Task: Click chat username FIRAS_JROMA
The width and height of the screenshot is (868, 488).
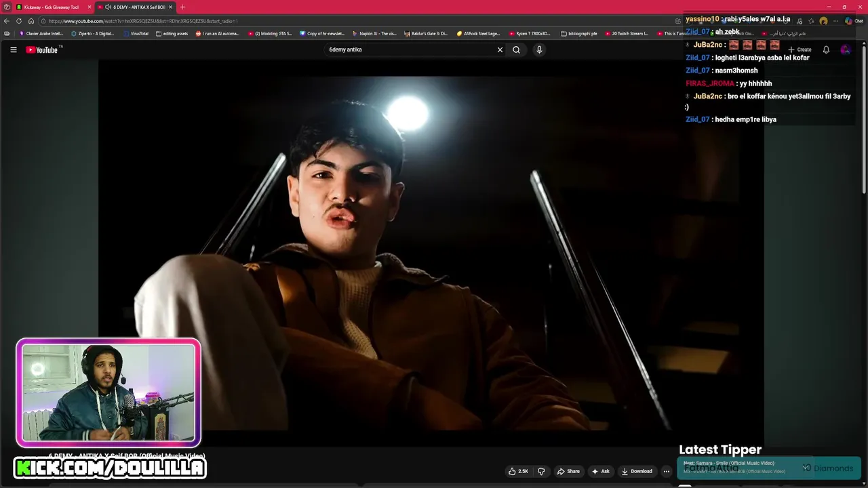Action: (x=710, y=83)
